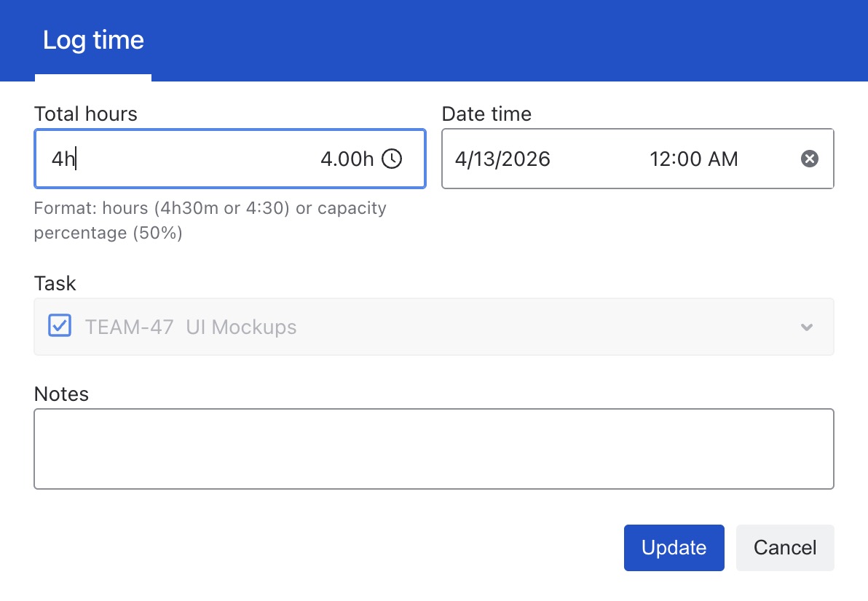Viewport: 868px width, 601px height.
Task: Click the Total hours label
Action: [85, 114]
